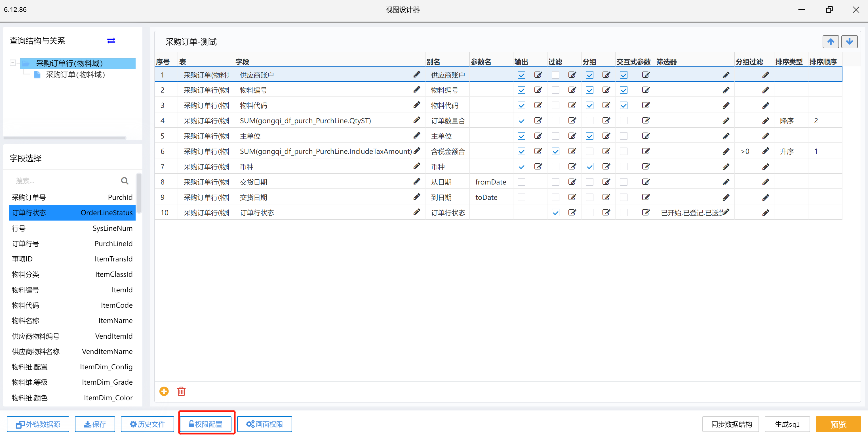
Task: Edit filter settings icon for 物料编号 row
Action: click(572, 90)
